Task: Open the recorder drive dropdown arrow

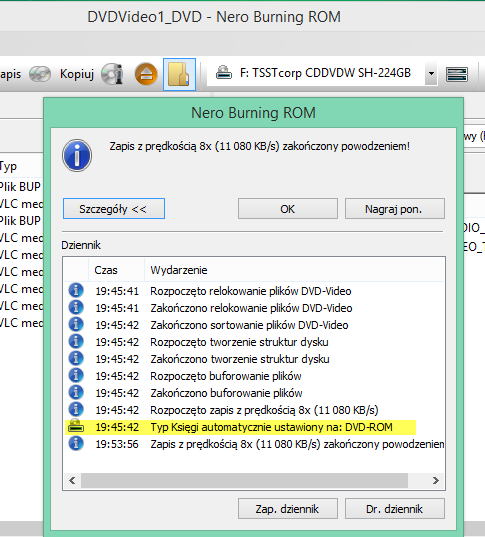Action: coord(431,73)
